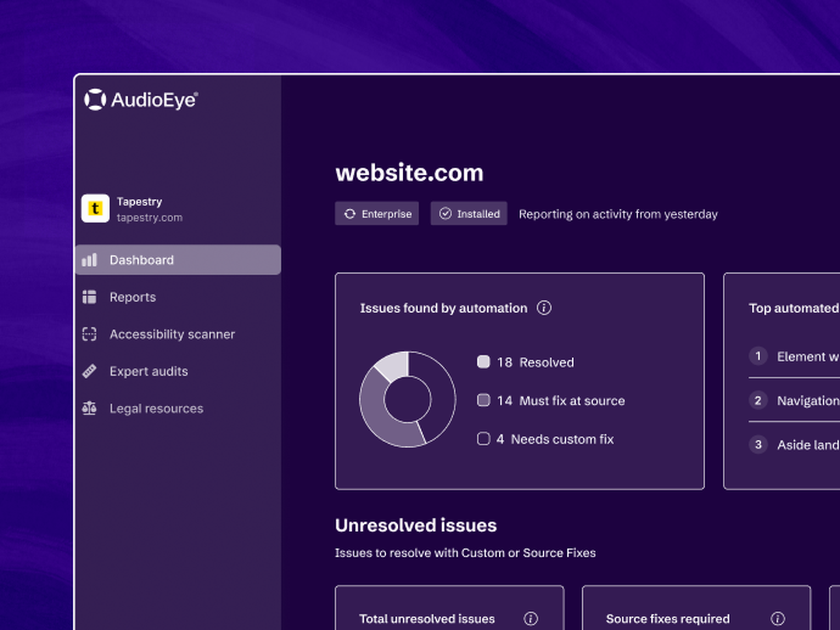Open the Issues found by automation info tooltip
The height and width of the screenshot is (630, 840).
[545, 307]
